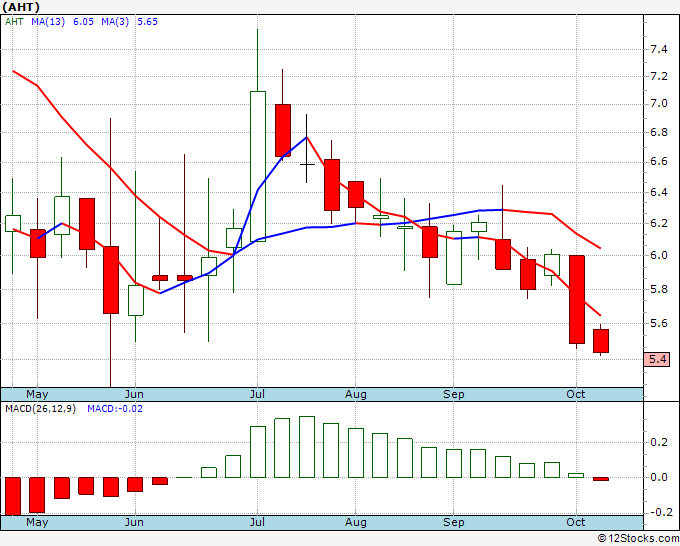Click the MACD:-0.02 value label
Viewport: 680px width, 546px height.
[115, 409]
